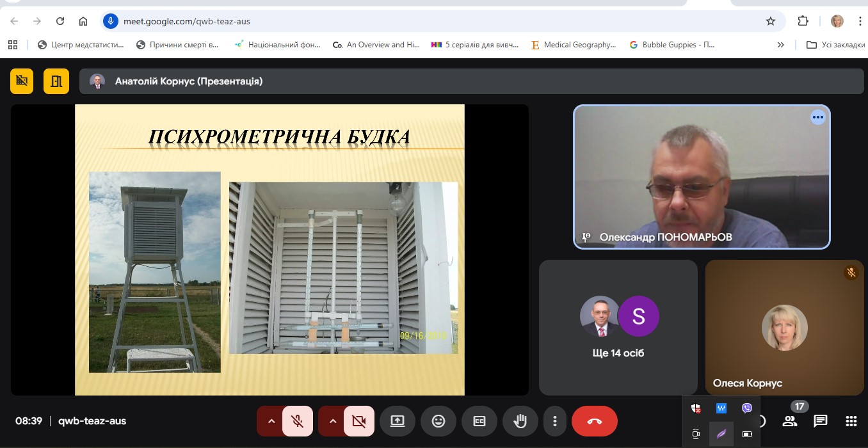Expand audio settings chevron beside microphone

tap(271, 421)
